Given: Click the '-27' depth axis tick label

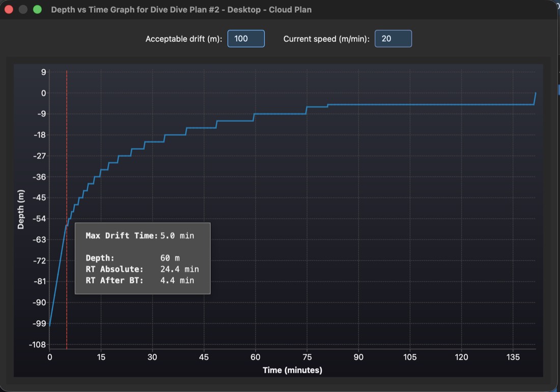Looking at the screenshot, I should point(40,156).
